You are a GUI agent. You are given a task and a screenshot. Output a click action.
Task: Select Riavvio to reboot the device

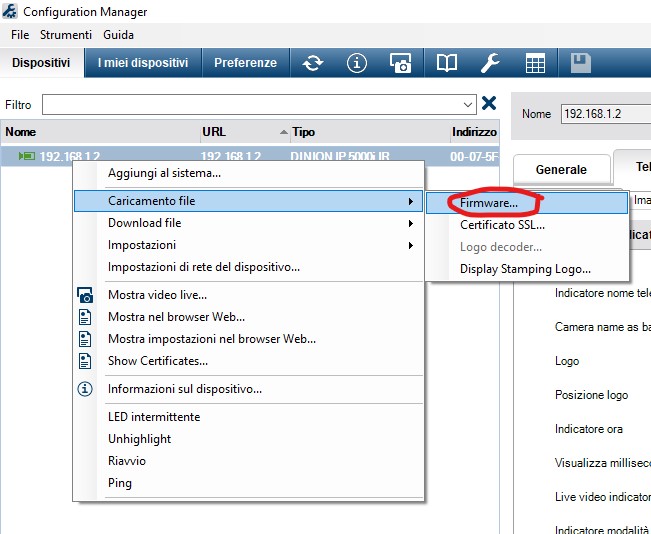coord(127,461)
